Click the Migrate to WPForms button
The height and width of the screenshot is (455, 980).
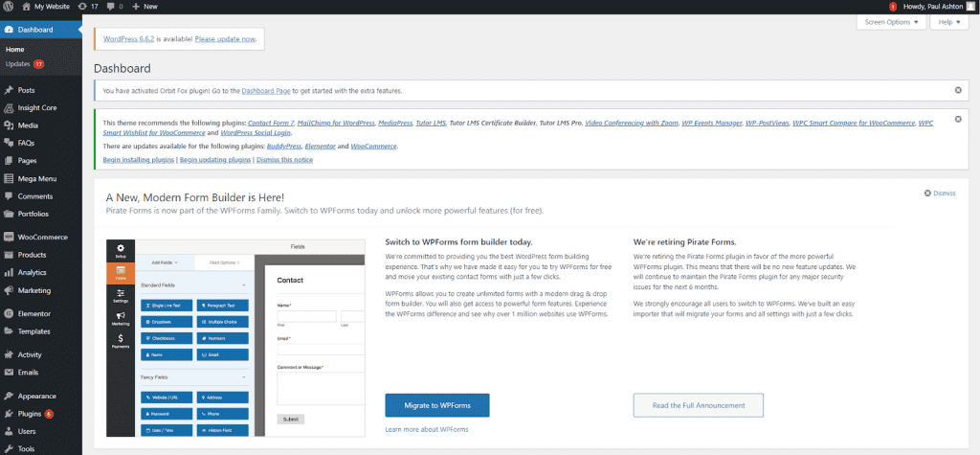pyautogui.click(x=436, y=405)
